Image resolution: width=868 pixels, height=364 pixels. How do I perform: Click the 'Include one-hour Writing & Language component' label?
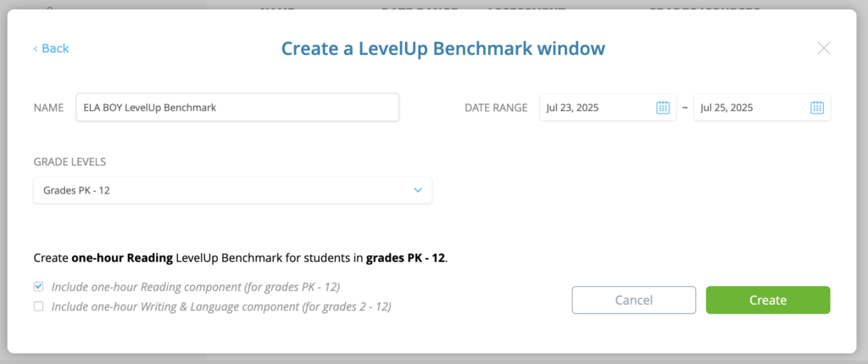coord(221,306)
